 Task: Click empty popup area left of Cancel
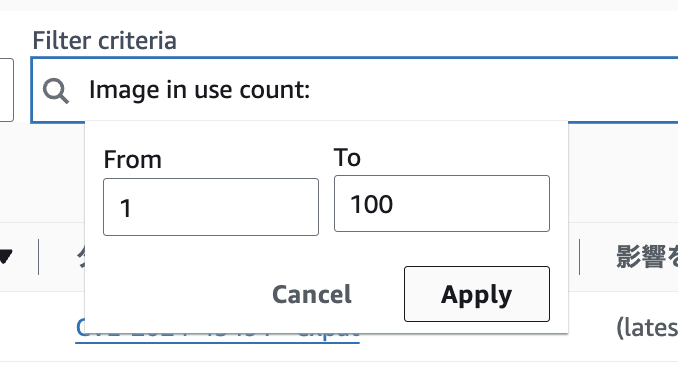tap(179, 294)
